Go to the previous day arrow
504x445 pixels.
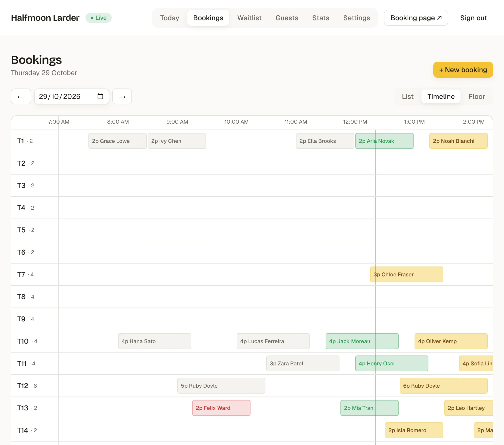point(21,96)
